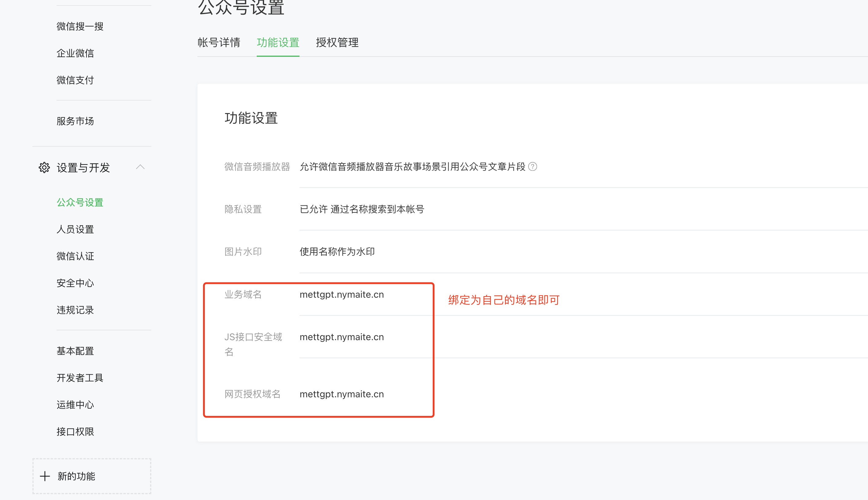Image resolution: width=868 pixels, height=500 pixels.
Task: Open the 微信认证 page
Action: click(75, 256)
